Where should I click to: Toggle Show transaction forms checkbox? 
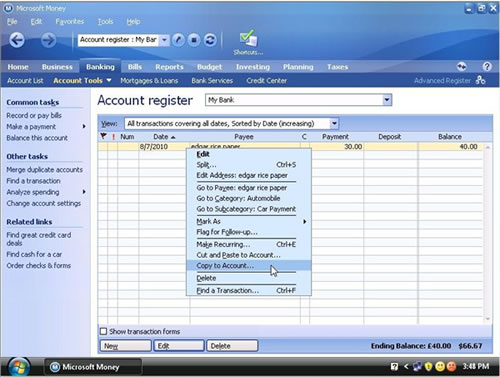[x=104, y=331]
